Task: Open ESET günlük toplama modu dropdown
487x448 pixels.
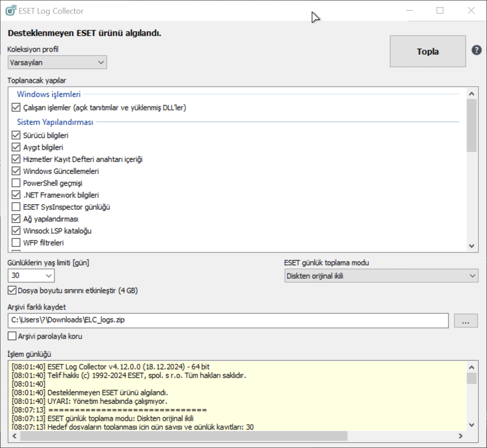Action: tap(381, 276)
